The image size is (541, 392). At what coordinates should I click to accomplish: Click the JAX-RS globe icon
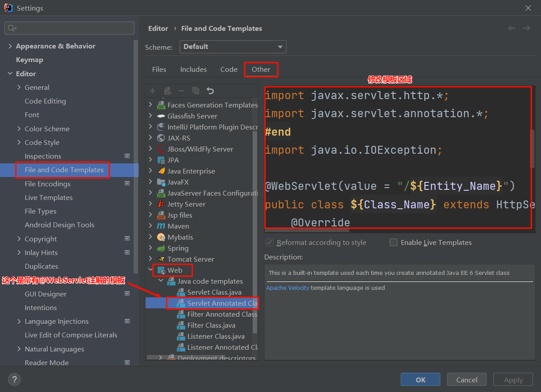[161, 138]
